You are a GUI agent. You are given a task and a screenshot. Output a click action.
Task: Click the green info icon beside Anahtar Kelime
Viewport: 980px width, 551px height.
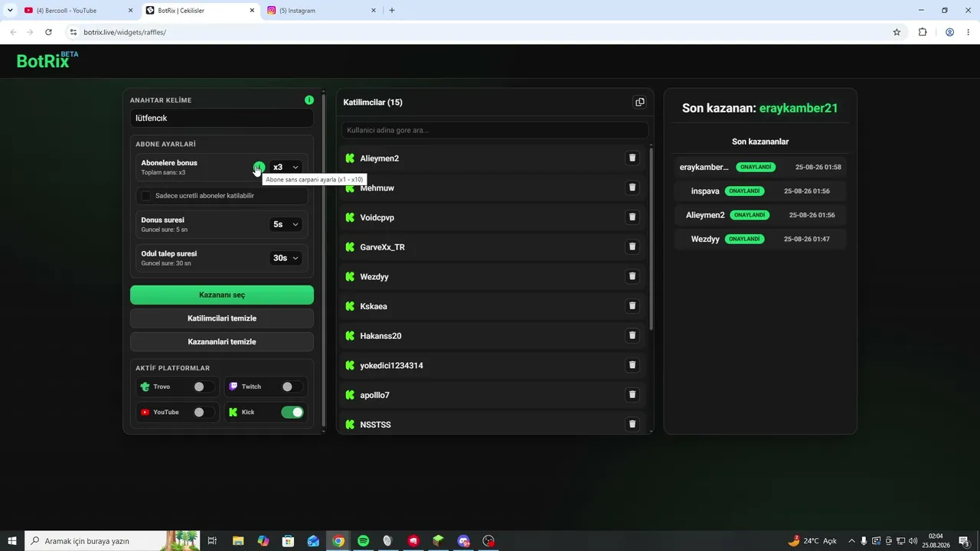309,100
